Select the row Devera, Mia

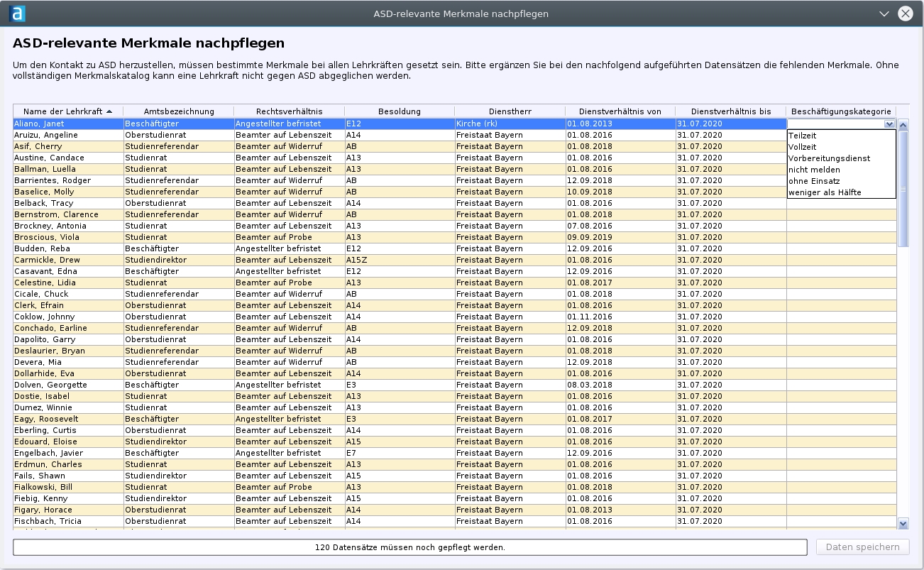click(455, 362)
